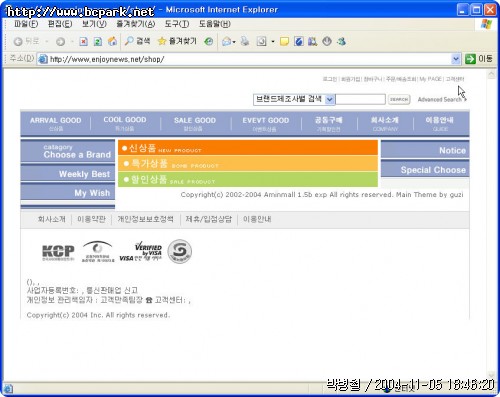The image size is (500, 397).
Task: Click the yellow note toolbar icon
Action: [x=284, y=41]
